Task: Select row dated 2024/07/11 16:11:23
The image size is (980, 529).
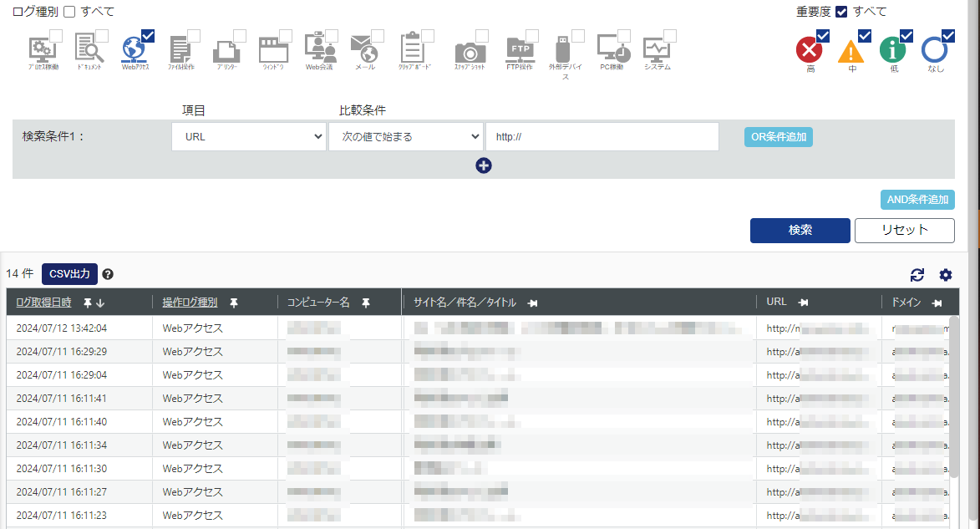Action: (x=478, y=516)
